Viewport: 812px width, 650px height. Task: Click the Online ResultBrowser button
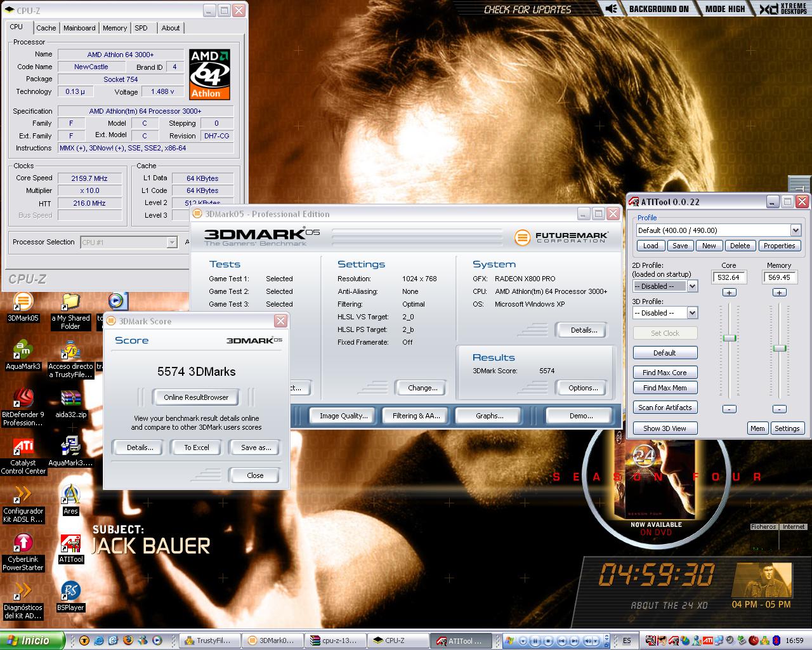click(x=196, y=397)
